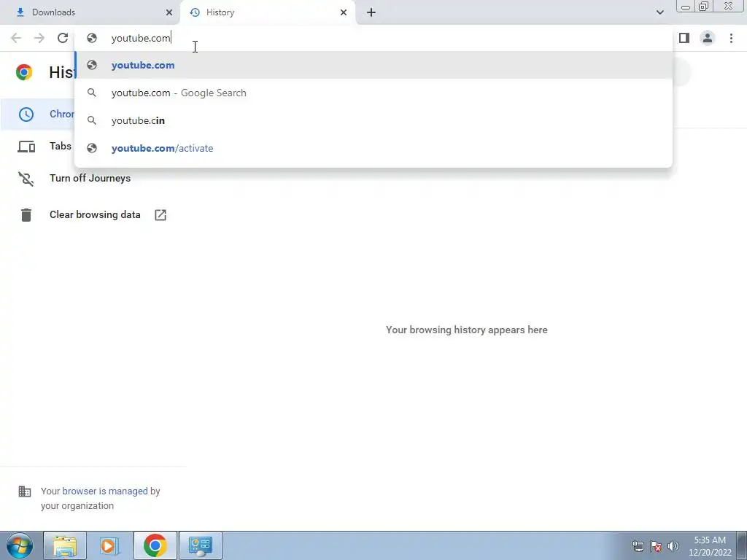
Task: Open Chrome's three-dot menu
Action: (x=731, y=38)
